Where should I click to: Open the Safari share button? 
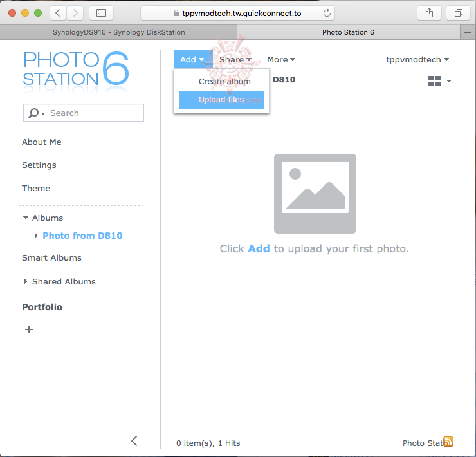tap(429, 13)
